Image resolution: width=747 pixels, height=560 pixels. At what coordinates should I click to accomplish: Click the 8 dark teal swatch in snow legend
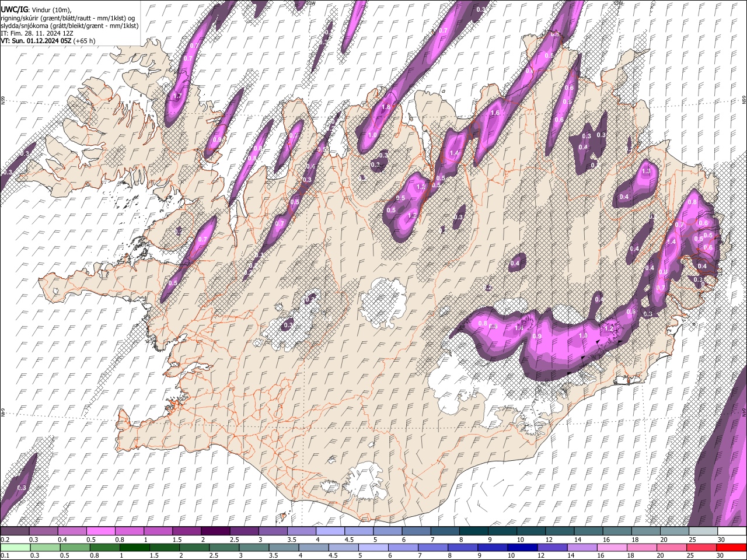473,531
